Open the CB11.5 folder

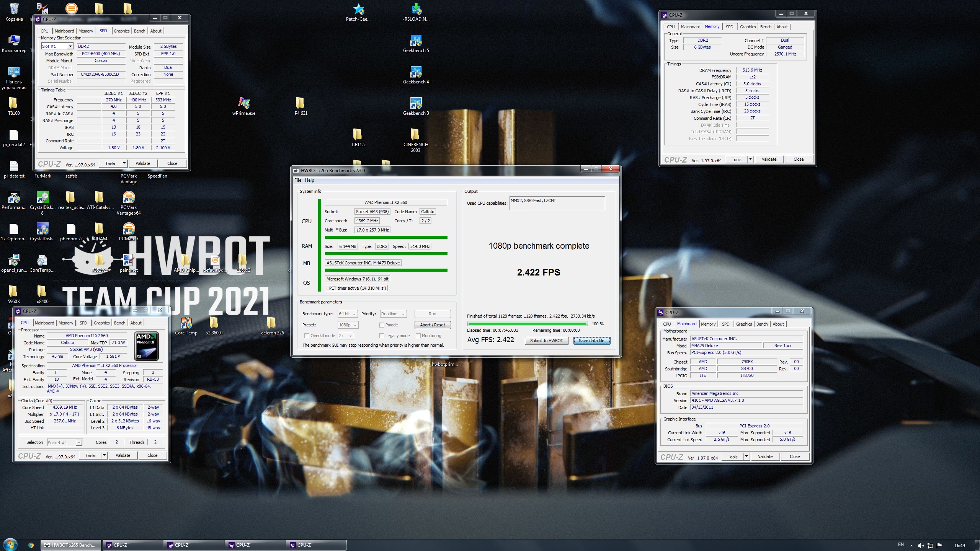[x=358, y=138]
